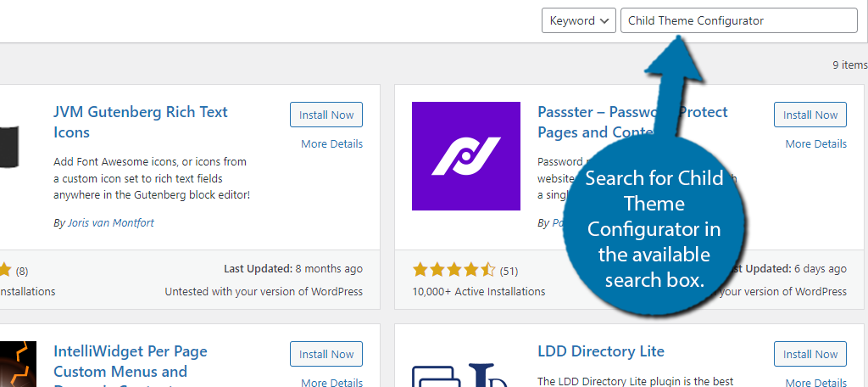Open the LDD Directory Lite title link
This screenshot has width=868, height=387.
(601, 351)
